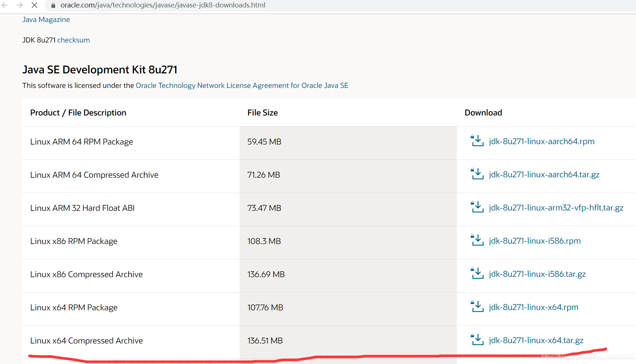
Task: Click the Product / File Description column header
Action: click(78, 113)
